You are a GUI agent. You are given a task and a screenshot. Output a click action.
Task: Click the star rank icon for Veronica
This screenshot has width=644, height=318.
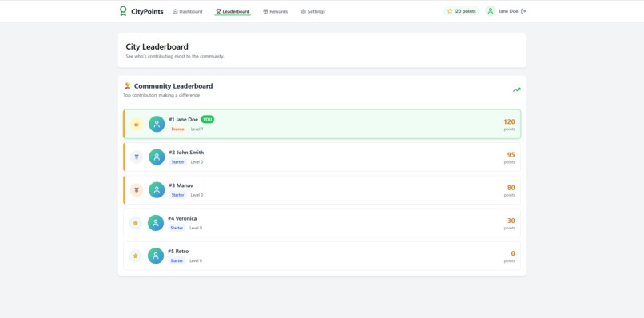point(136,223)
